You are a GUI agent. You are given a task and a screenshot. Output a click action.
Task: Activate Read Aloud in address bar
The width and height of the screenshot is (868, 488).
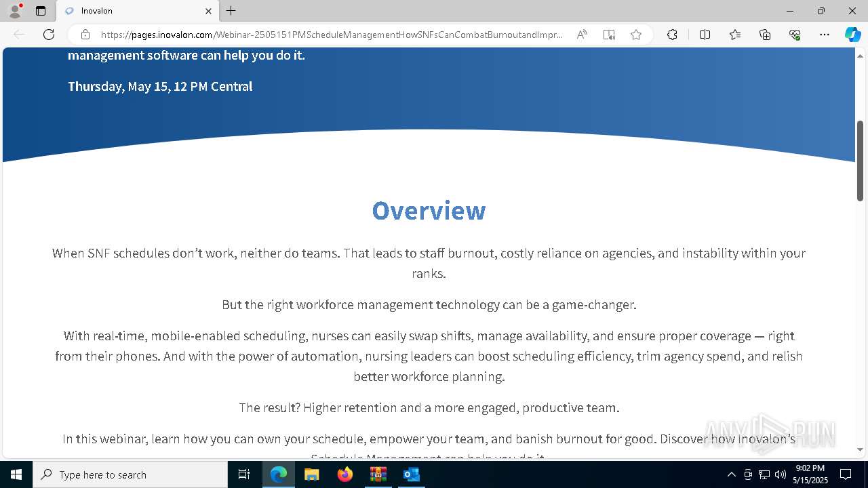click(582, 35)
